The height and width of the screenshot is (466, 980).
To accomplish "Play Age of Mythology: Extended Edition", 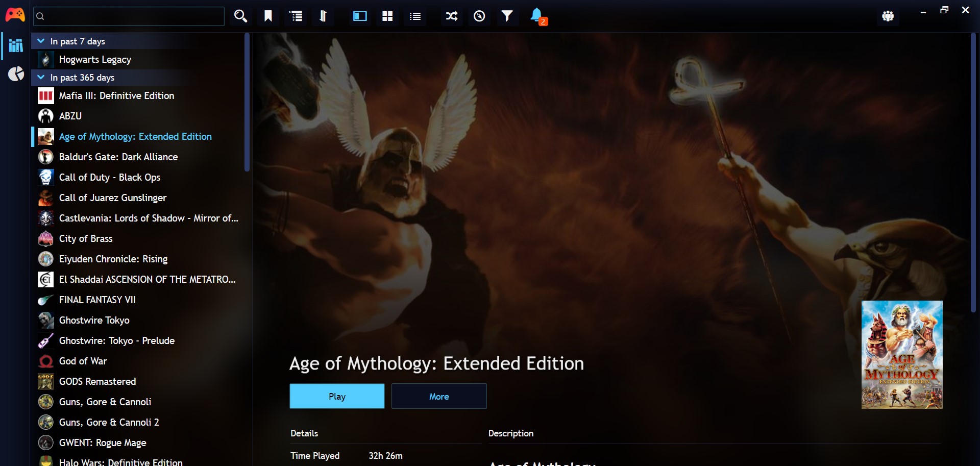I will [x=337, y=396].
